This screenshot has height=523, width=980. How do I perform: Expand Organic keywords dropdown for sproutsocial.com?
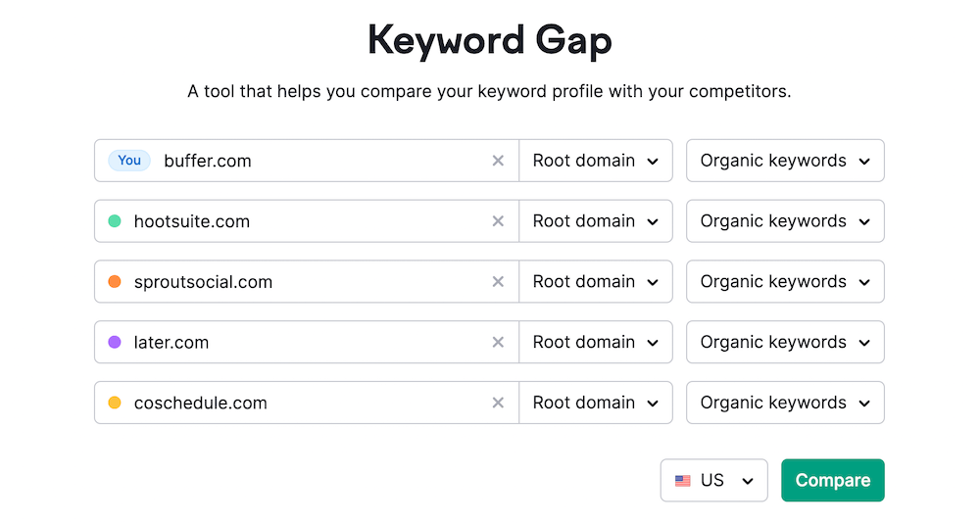point(785,282)
